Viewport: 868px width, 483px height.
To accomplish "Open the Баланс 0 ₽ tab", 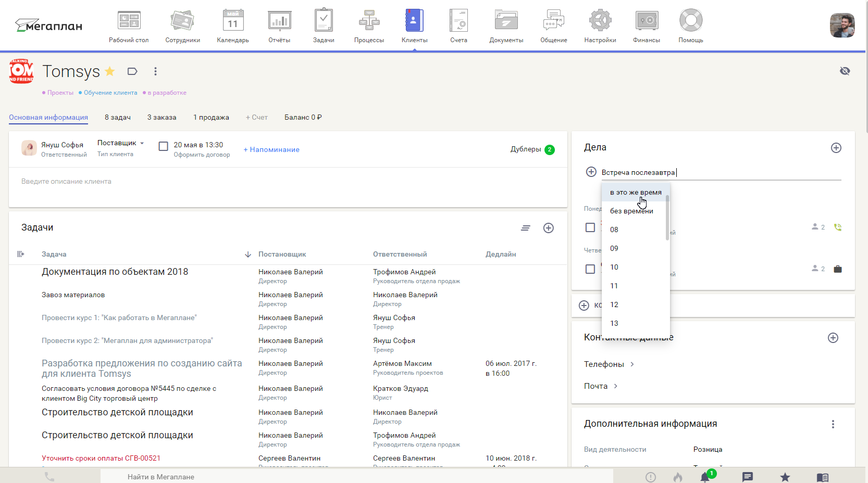I will coord(303,118).
